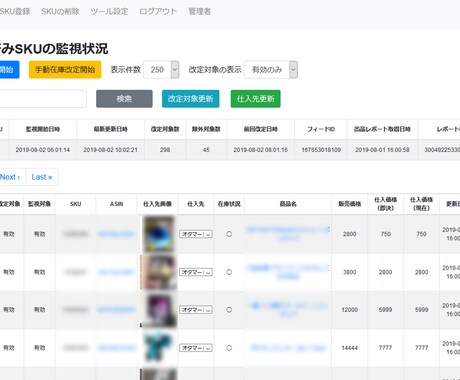Open the product name link in 3800 row

click(288, 272)
